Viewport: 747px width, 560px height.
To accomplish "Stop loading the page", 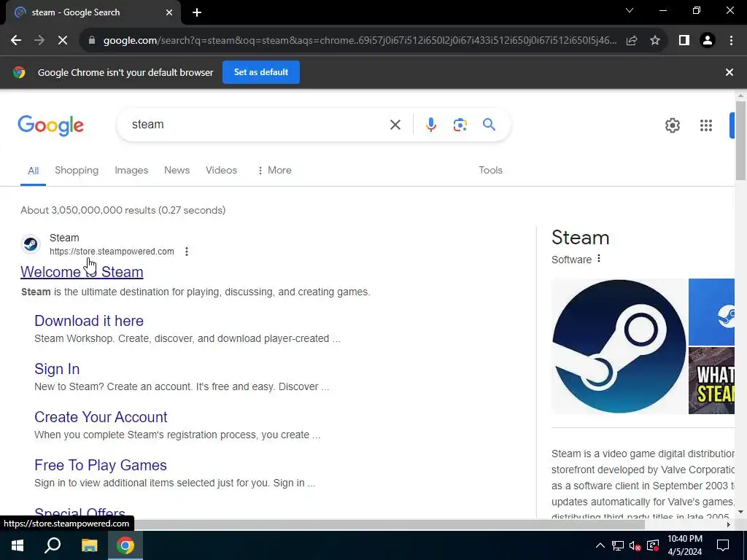I will coord(63,41).
